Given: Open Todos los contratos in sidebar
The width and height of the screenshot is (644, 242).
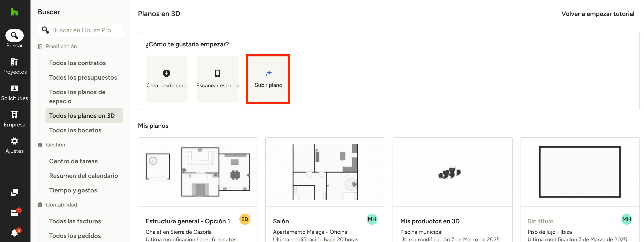Looking at the screenshot, I should pos(77,63).
